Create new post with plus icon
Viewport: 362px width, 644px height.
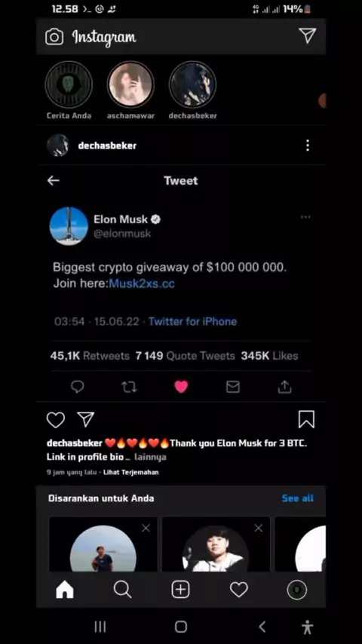180,590
